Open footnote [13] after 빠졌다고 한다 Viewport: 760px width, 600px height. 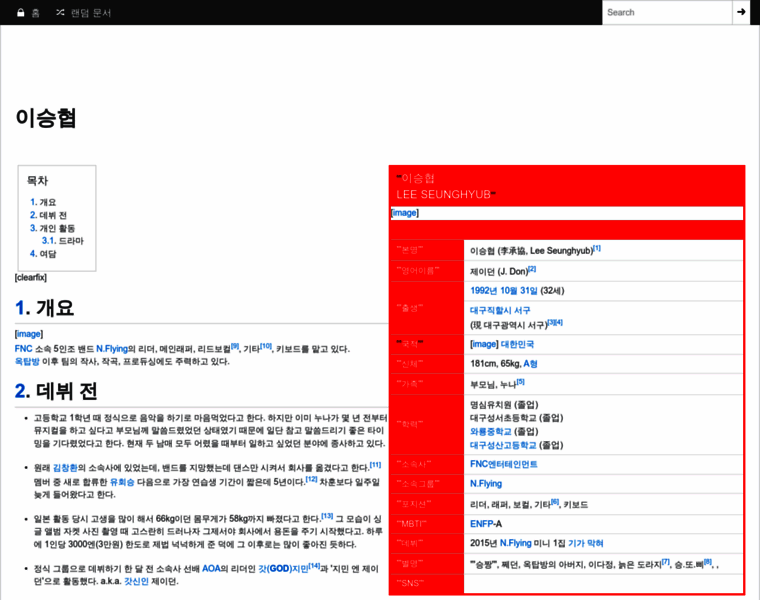(x=327, y=516)
